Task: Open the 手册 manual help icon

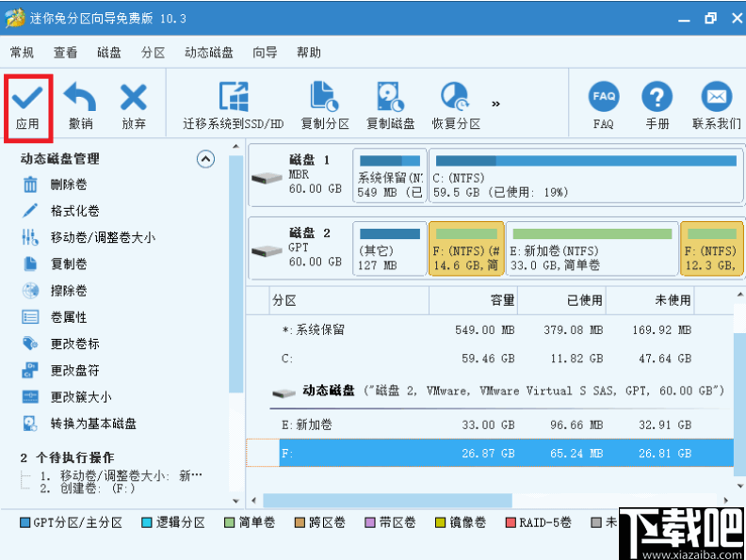Action: tap(657, 97)
